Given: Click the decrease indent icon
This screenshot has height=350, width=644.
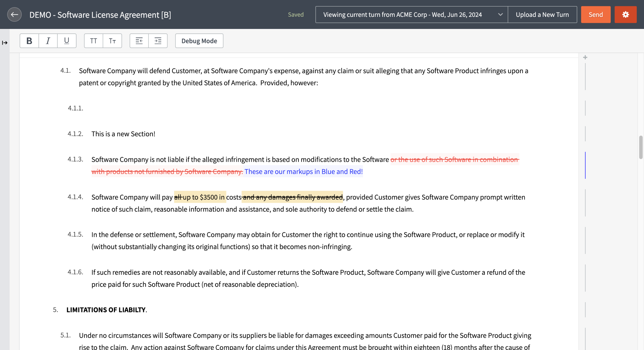Looking at the screenshot, I should pyautogui.click(x=139, y=41).
